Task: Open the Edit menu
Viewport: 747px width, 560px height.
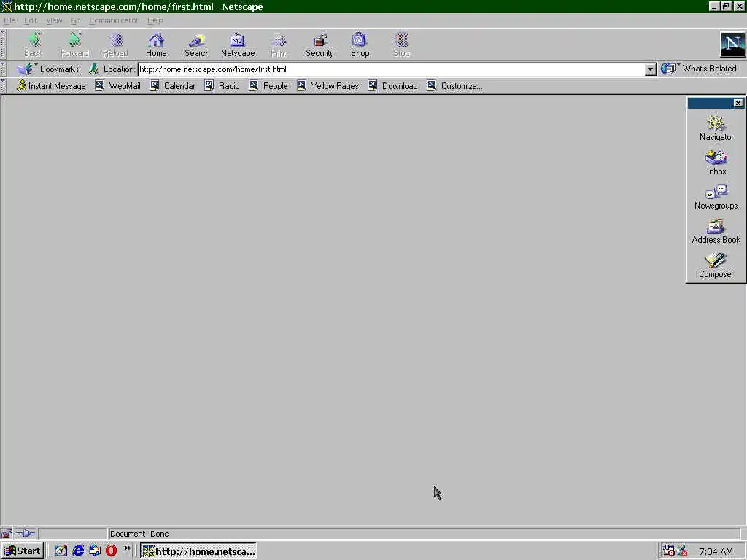Action: 31,20
